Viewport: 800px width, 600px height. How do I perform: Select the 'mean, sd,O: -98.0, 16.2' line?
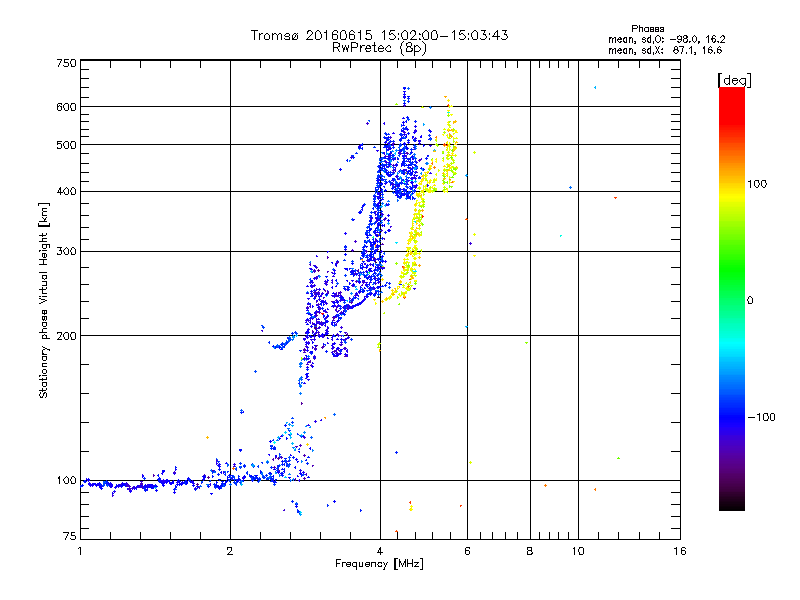666,39
